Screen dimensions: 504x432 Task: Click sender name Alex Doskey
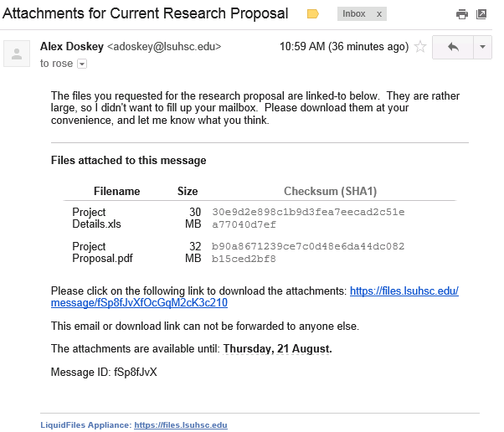pyautogui.click(x=72, y=47)
